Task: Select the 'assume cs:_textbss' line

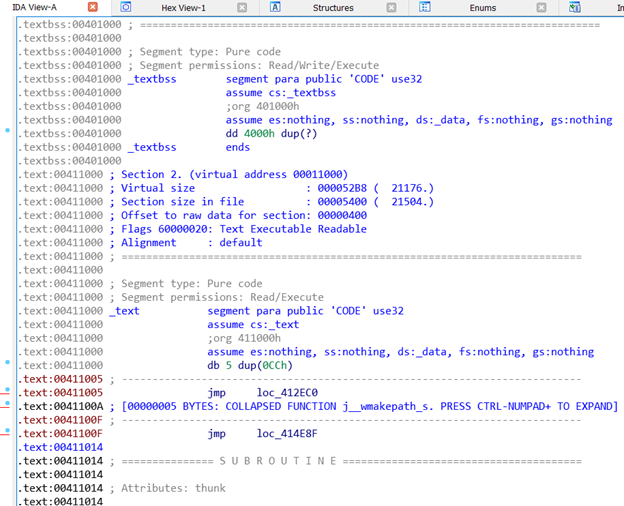Action: click(281, 92)
